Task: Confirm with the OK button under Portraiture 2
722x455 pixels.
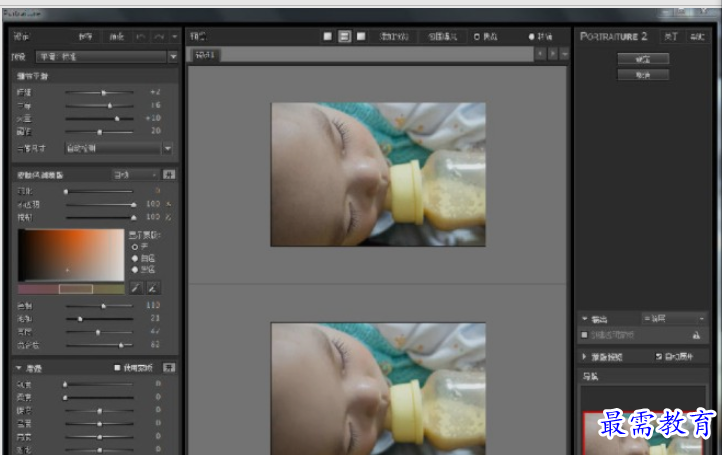Action: (x=643, y=59)
